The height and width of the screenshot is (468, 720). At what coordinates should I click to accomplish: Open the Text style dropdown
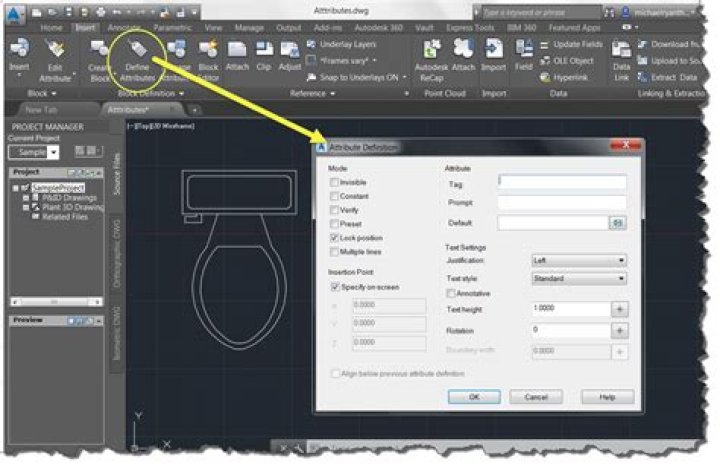tap(579, 278)
